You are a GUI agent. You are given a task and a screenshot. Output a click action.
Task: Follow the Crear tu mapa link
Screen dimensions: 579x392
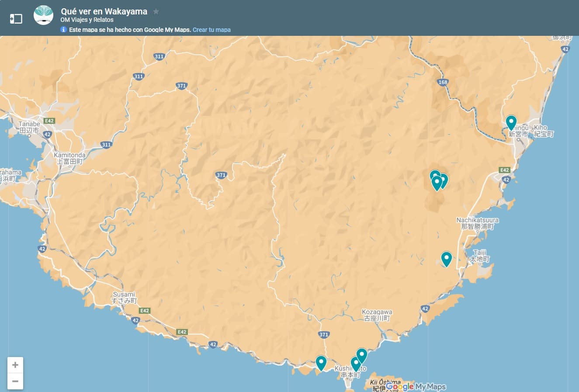[x=211, y=30]
